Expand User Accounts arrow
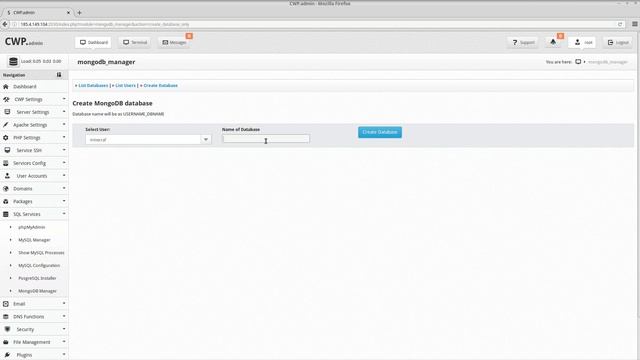 (x=64, y=176)
